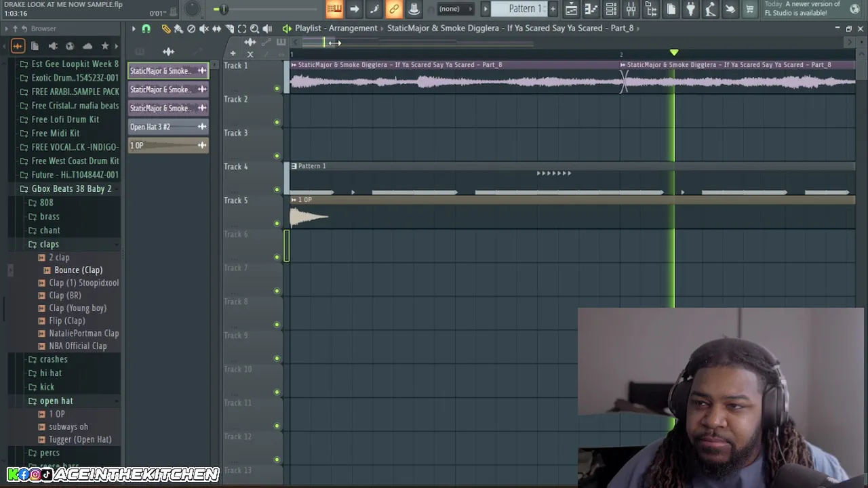Open the playlist options menu arrow

click(x=134, y=28)
